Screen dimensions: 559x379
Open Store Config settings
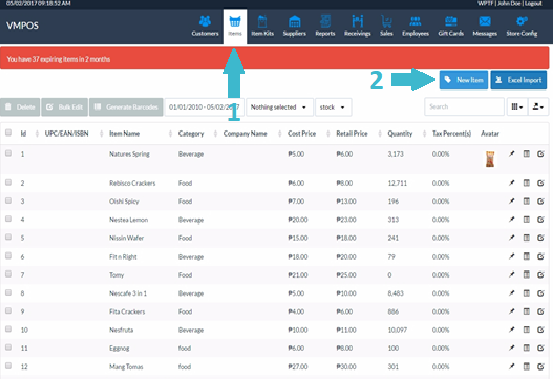[522, 26]
